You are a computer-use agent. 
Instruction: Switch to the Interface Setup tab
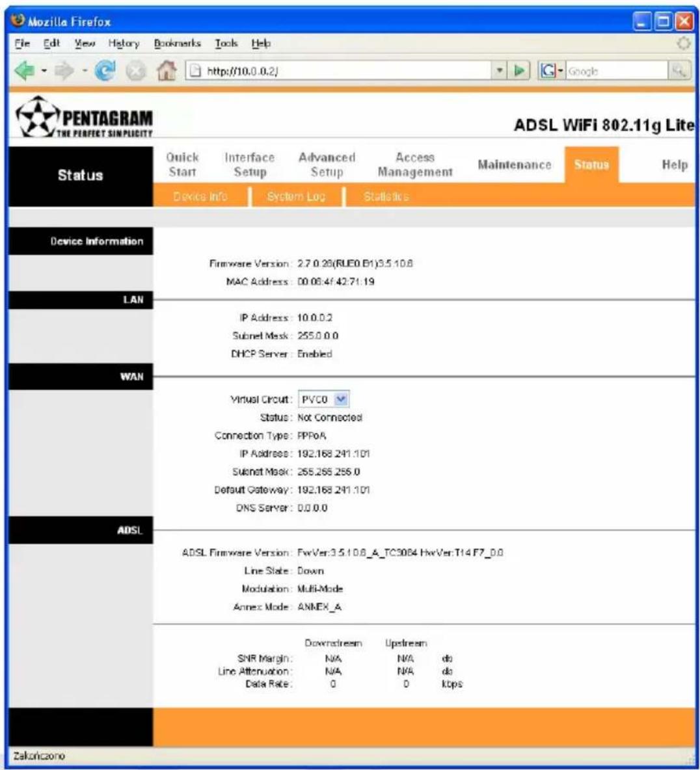(250, 165)
